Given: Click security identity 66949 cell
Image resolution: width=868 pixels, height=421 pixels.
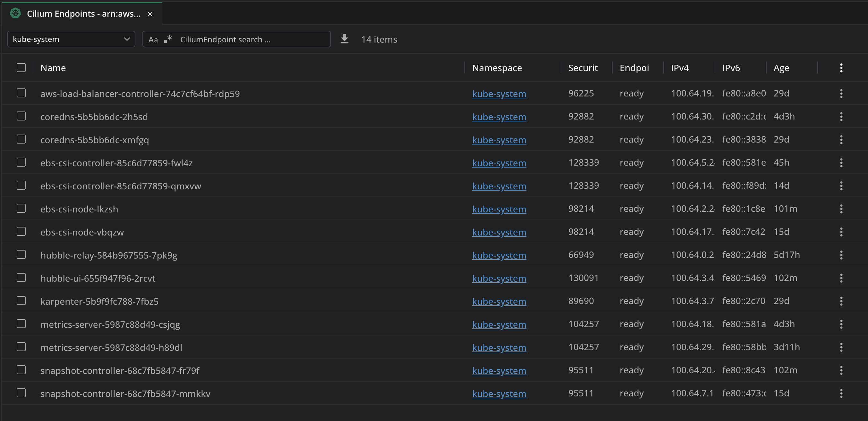Looking at the screenshot, I should pyautogui.click(x=581, y=255).
